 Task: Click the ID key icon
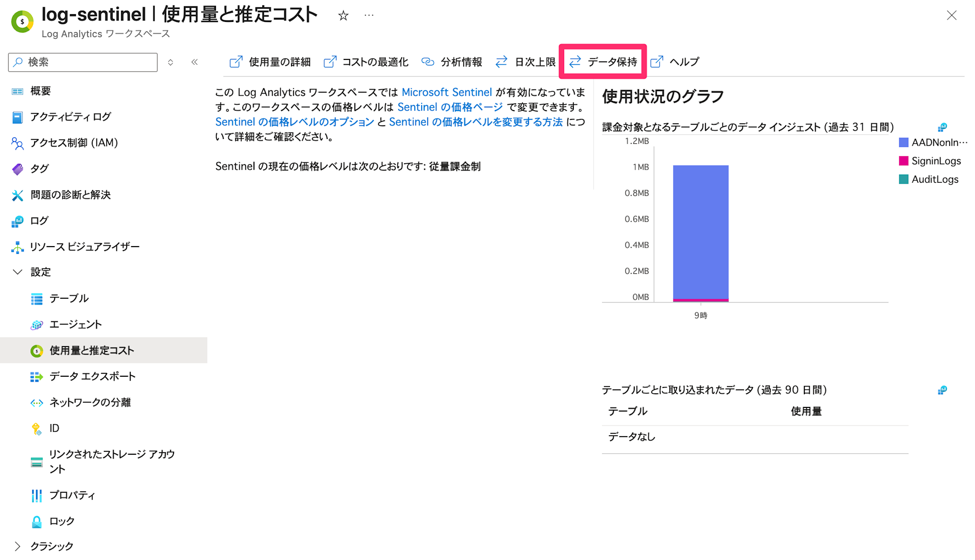click(x=37, y=428)
